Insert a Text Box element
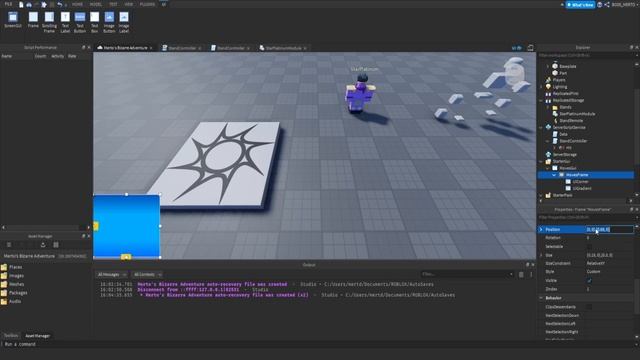640x360 pixels. pos(94,22)
